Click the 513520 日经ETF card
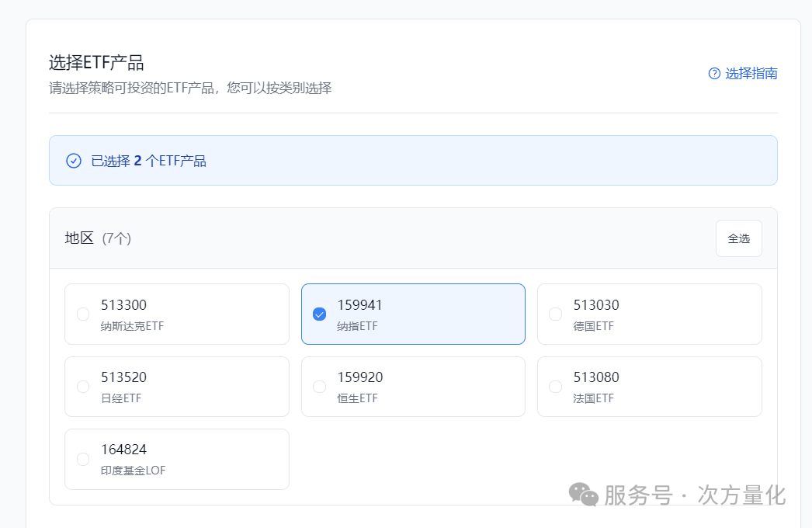Image resolution: width=812 pixels, height=528 pixels. (176, 386)
